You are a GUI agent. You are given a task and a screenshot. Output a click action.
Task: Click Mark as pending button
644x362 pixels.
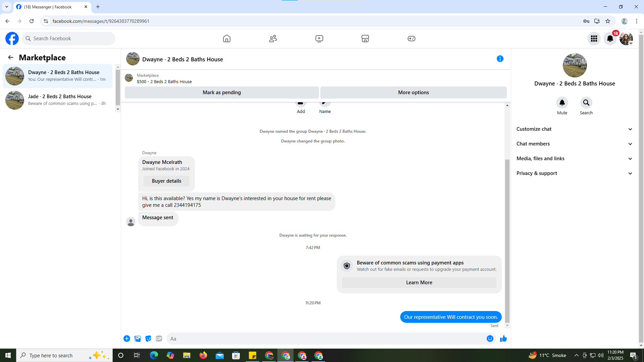(x=222, y=93)
